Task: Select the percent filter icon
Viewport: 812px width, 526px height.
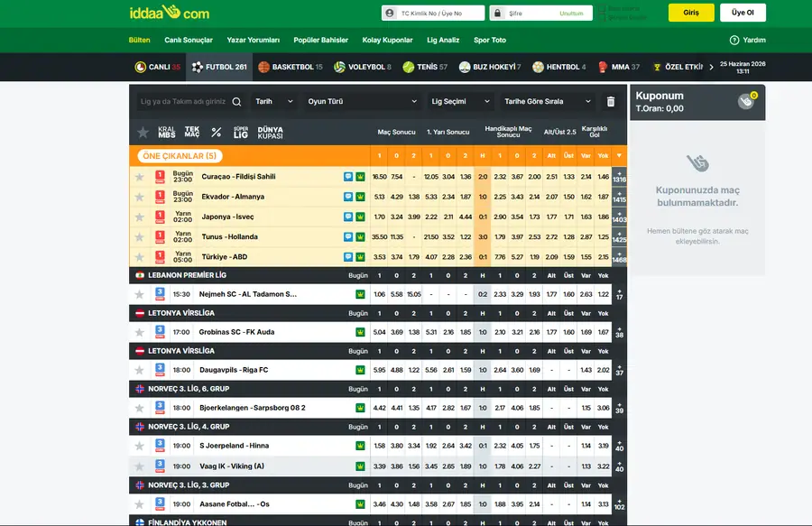Action: 217,133
